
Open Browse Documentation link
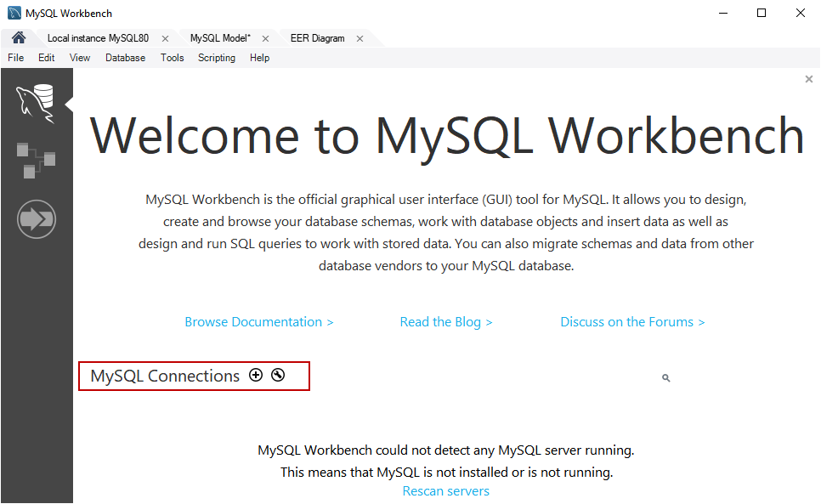point(259,321)
